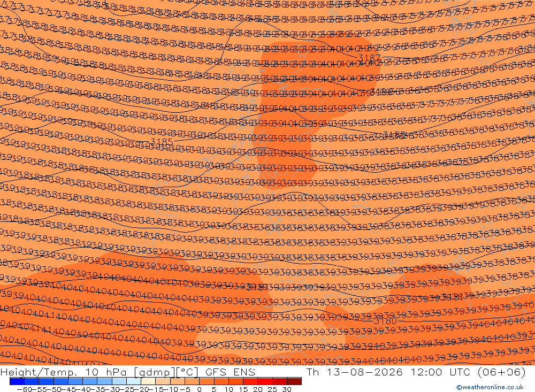Click the '-40' legend scale value
535x392 pixels.
tap(82, 389)
